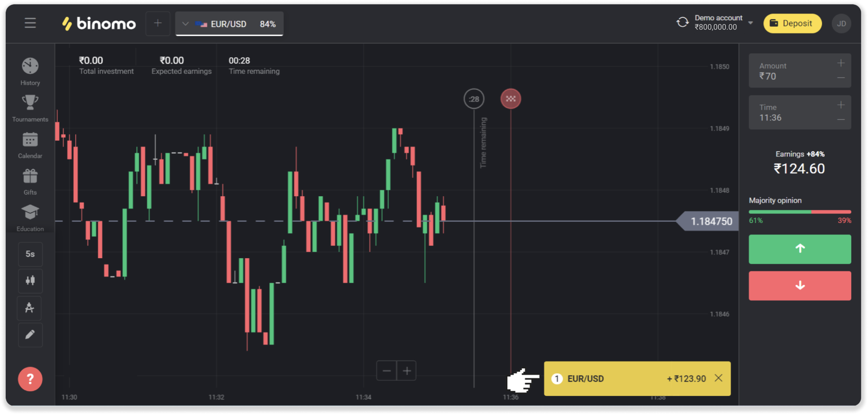Open the hamburger main menu
The image size is (868, 415).
(30, 23)
